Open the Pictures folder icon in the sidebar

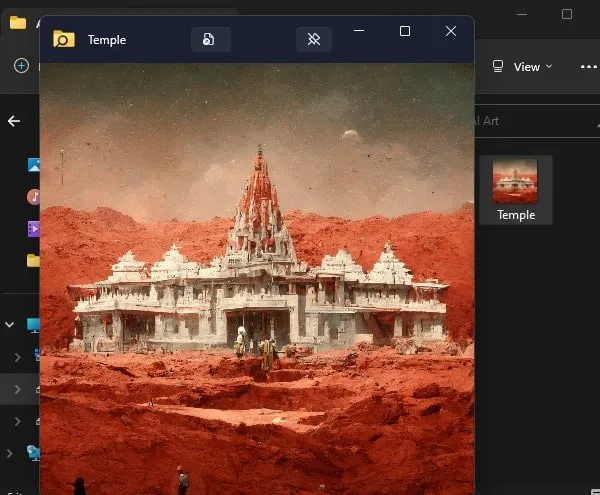(x=33, y=165)
